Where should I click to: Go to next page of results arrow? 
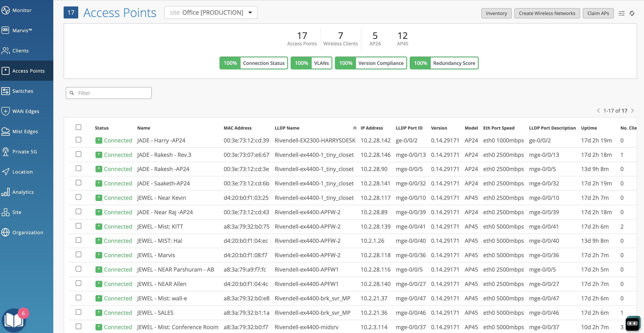point(632,111)
